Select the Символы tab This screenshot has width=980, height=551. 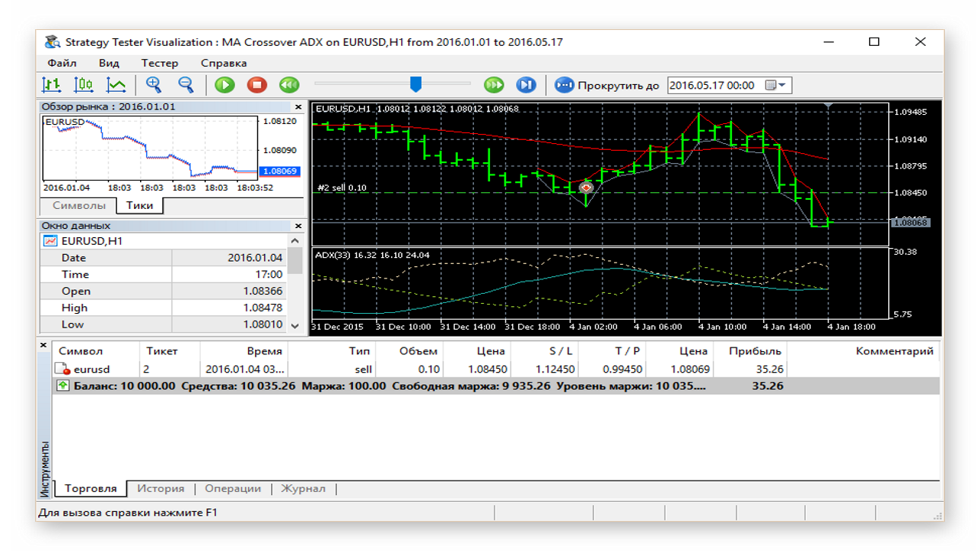point(79,205)
